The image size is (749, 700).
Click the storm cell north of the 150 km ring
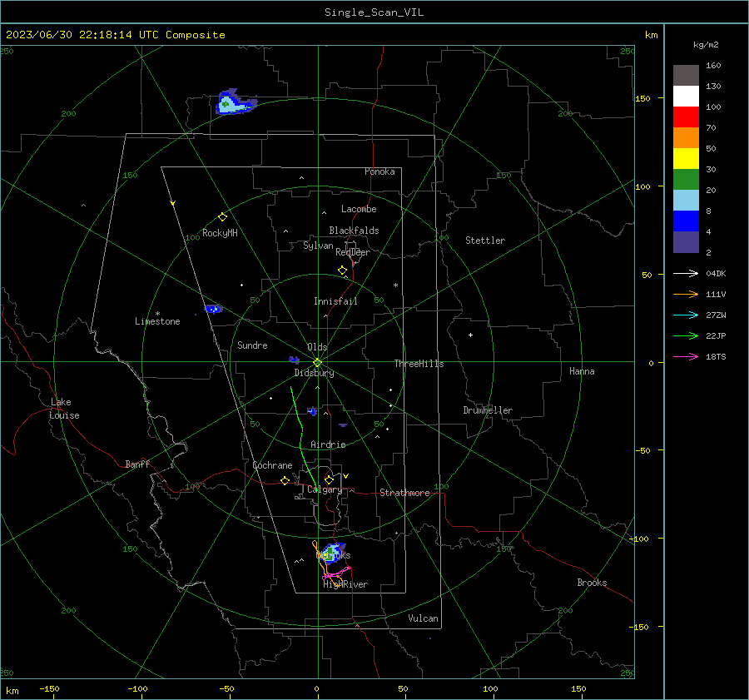tap(234, 102)
